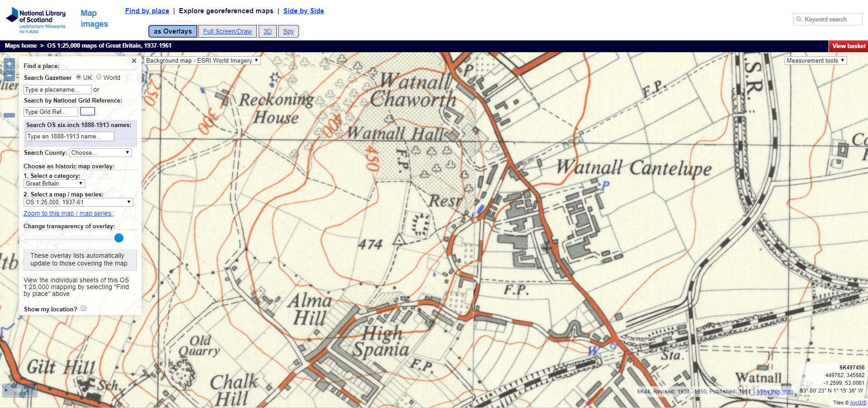Click the Go button beside Grid Ref

(88, 111)
